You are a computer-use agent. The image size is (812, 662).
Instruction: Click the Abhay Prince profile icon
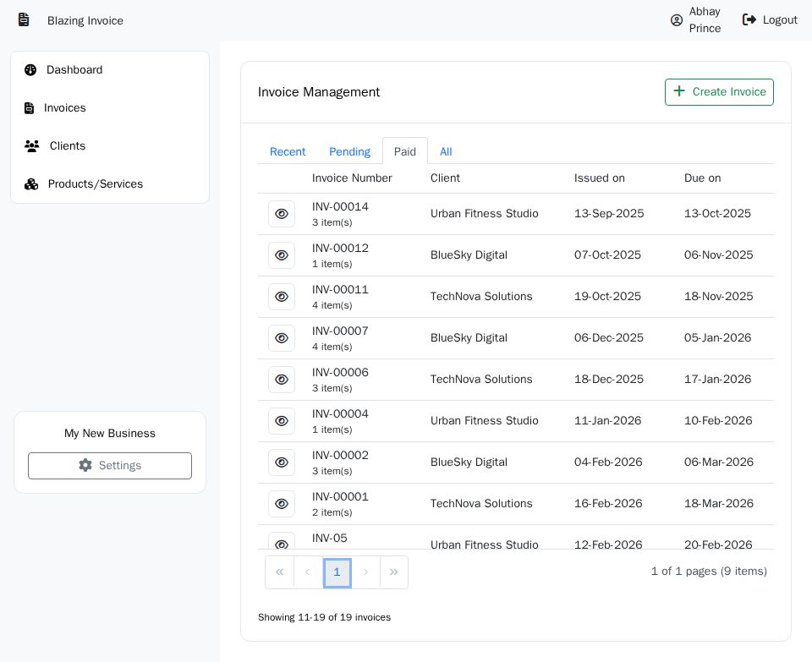pyautogui.click(x=677, y=20)
